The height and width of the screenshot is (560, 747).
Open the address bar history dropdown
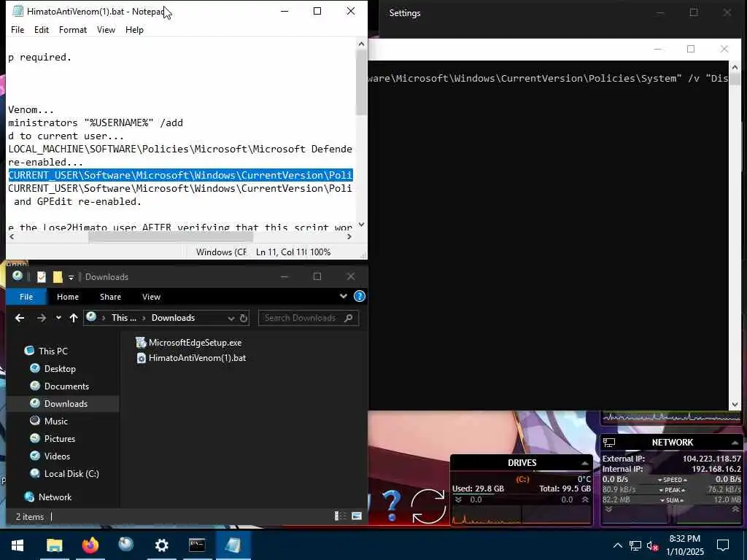[231, 318]
